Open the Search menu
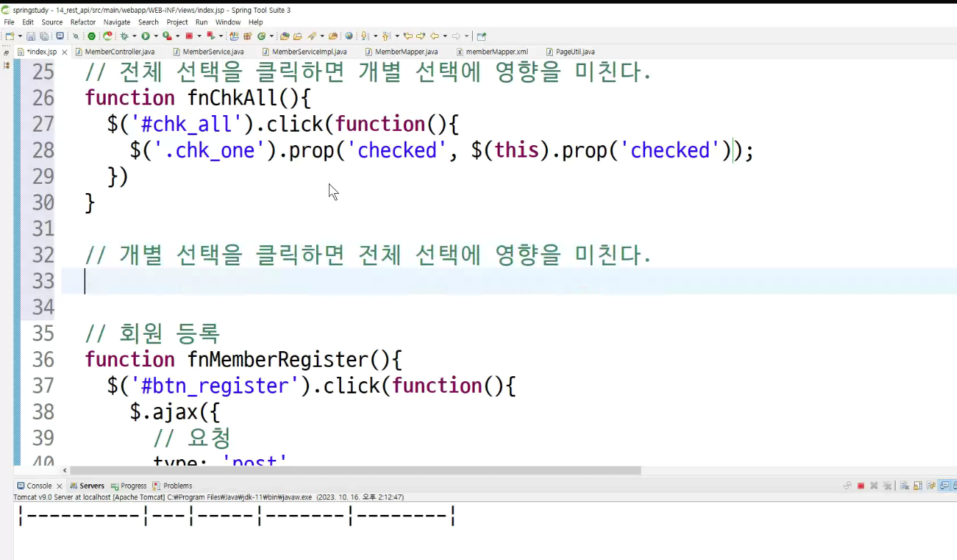The width and height of the screenshot is (957, 560). (x=149, y=22)
